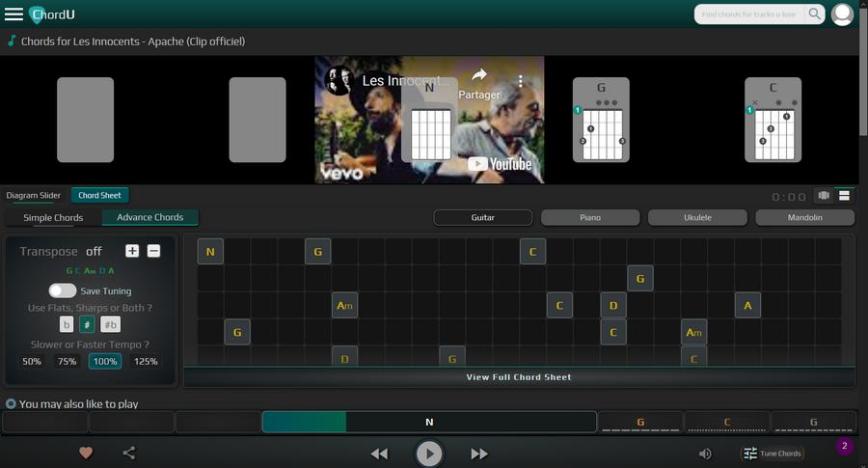Expand View Full Chord Sheet
868x468 pixels.
(x=519, y=377)
